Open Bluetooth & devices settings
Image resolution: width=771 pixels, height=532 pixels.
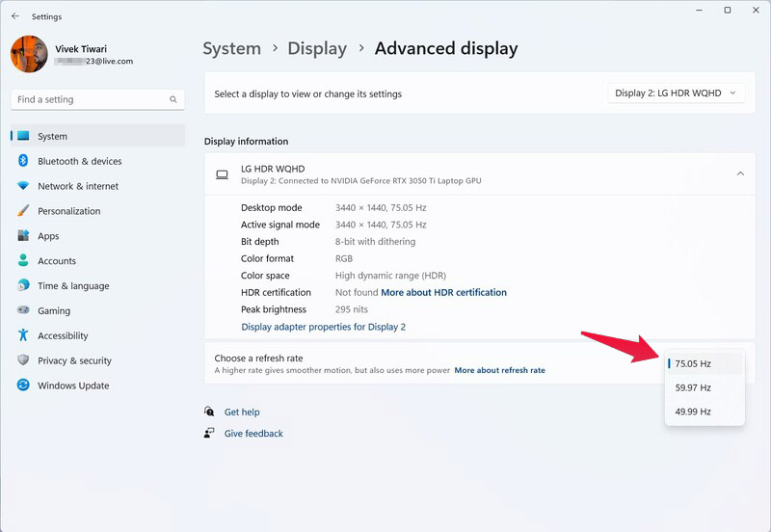[x=98, y=161]
